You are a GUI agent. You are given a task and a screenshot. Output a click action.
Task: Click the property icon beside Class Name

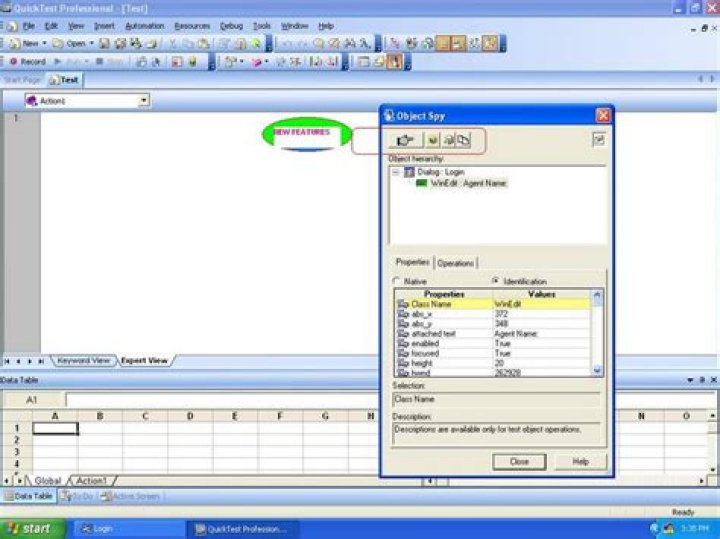click(403, 304)
